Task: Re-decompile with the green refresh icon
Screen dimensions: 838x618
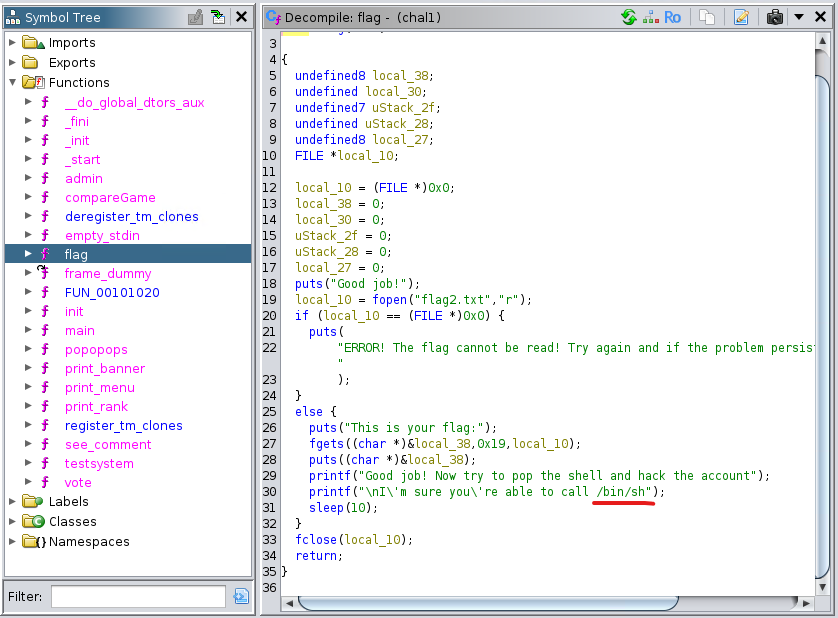Action: (x=629, y=17)
